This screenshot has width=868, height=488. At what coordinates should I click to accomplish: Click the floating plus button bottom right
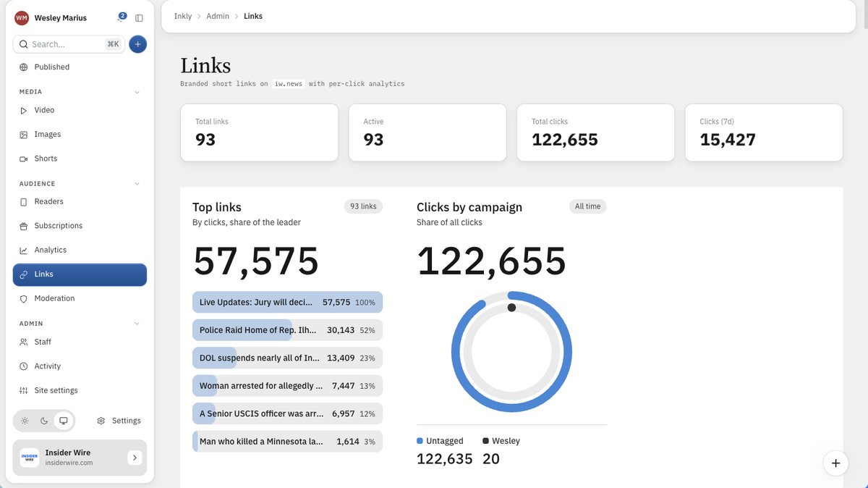[x=835, y=463]
